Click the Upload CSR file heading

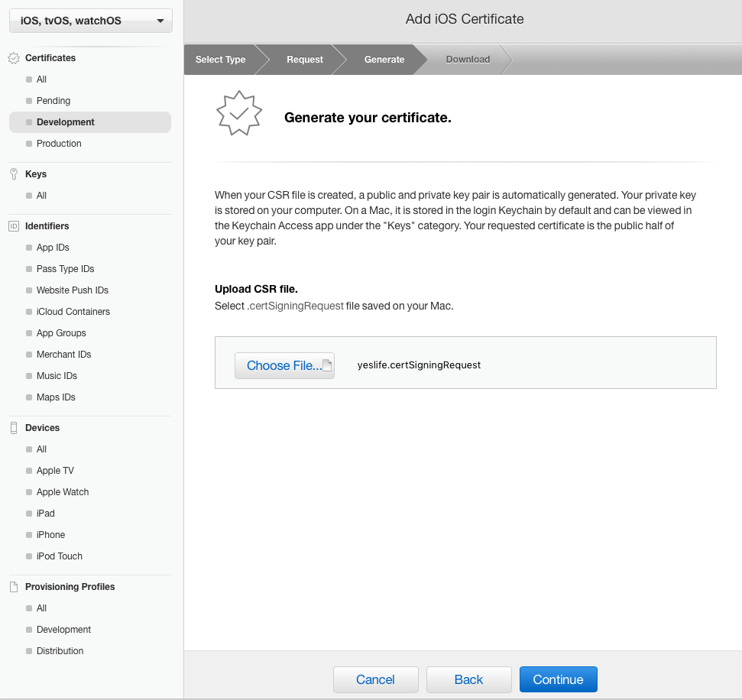256,289
